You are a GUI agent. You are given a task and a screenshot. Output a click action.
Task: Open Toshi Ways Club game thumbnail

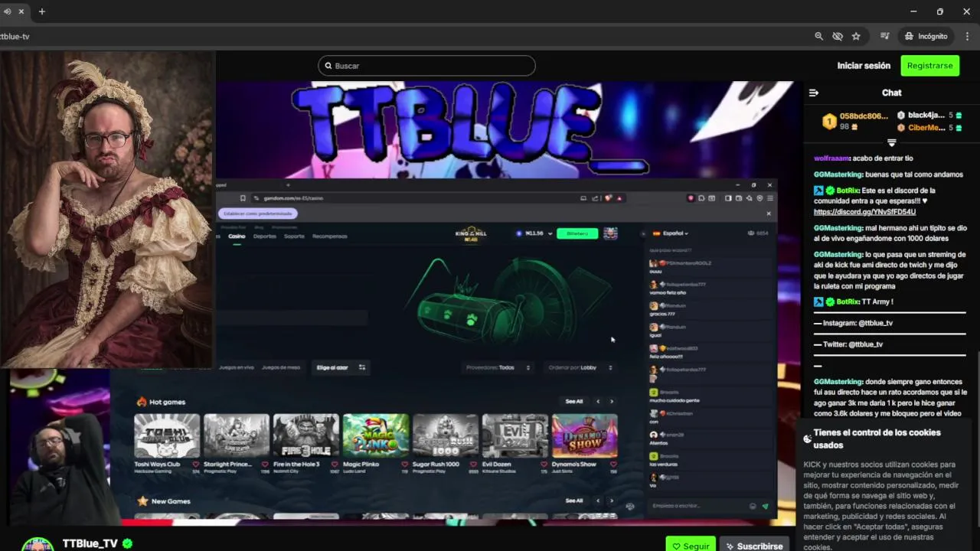click(x=167, y=435)
